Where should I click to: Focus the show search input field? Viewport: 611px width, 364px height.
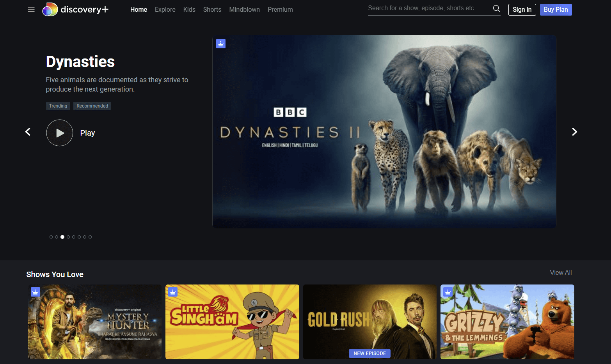(429, 8)
